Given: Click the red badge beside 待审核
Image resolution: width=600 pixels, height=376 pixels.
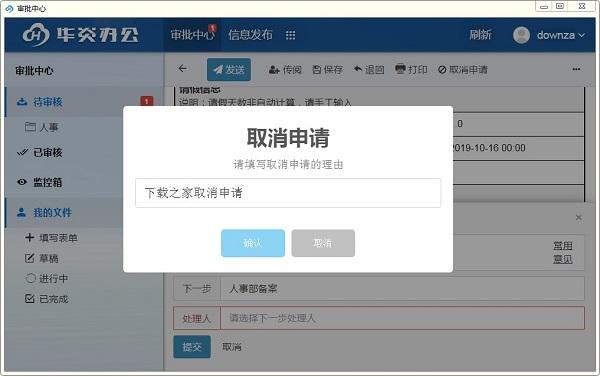Looking at the screenshot, I should (x=147, y=101).
